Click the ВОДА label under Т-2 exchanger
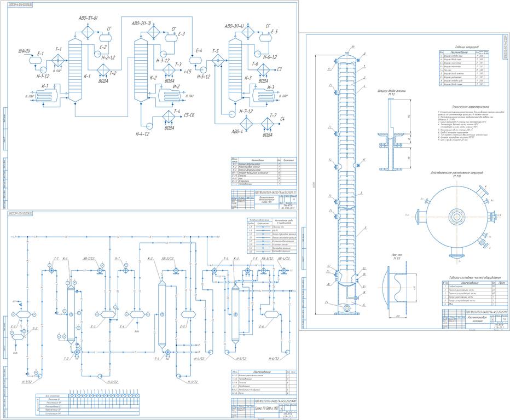This screenshot has width=510, height=420. click(x=103, y=80)
